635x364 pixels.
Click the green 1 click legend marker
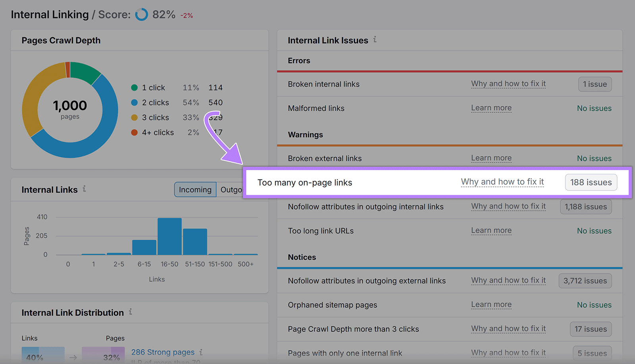(135, 87)
